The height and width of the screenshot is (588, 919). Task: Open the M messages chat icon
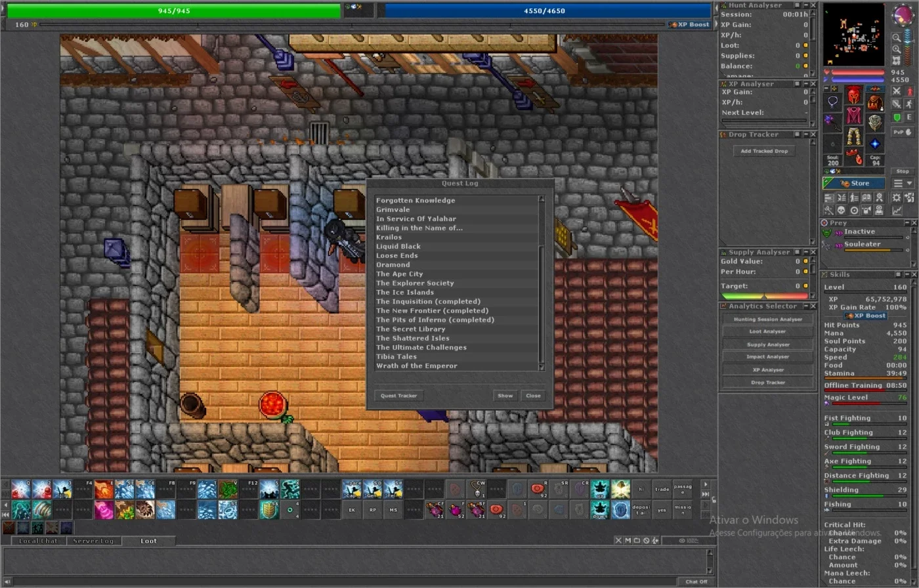(628, 540)
